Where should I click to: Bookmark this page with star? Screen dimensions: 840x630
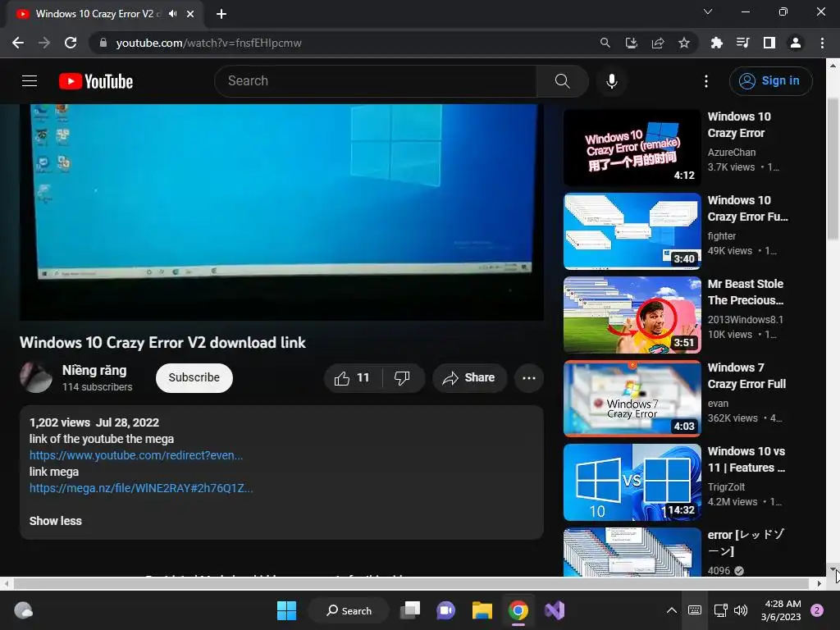pos(684,43)
